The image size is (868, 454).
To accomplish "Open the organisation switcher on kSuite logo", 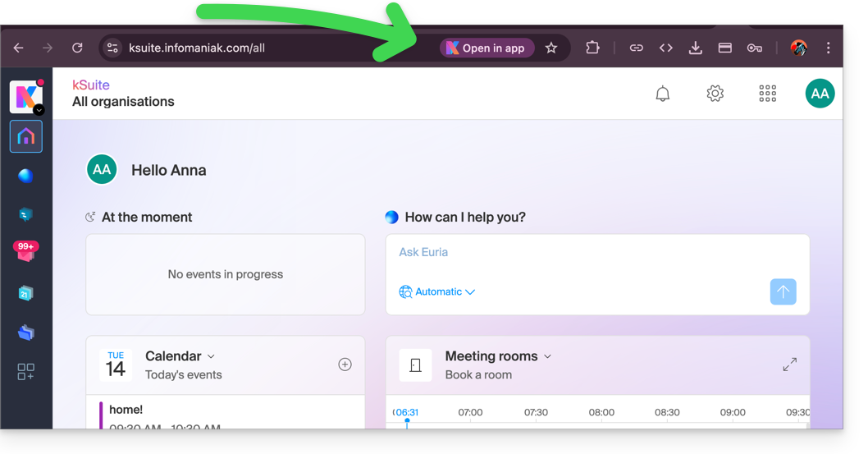I will pyautogui.click(x=39, y=110).
